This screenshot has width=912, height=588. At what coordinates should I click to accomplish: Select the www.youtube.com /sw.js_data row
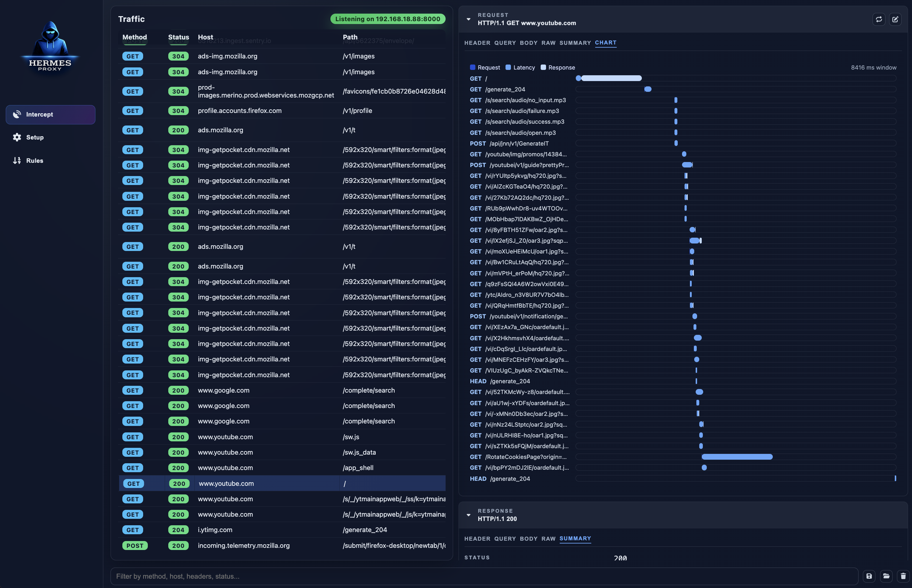[282, 452]
